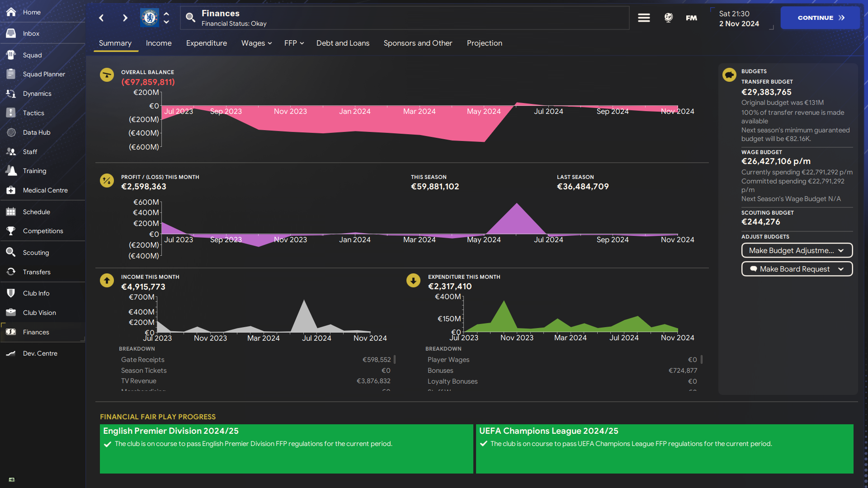Click the income breakdown scrollbar
Image resolution: width=868 pixels, height=488 pixels.
pos(395,360)
